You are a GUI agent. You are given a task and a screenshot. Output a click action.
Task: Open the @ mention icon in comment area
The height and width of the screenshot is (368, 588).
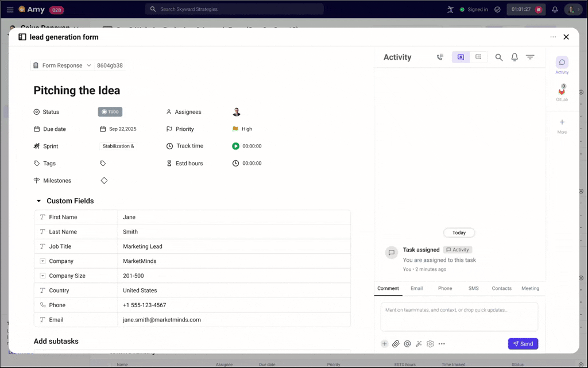pos(407,343)
